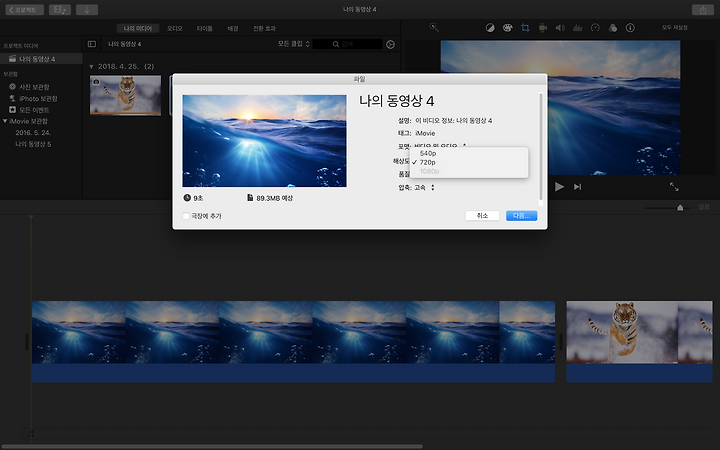Open the noise reduction equalizer tool
This screenshot has height=450, width=720.
point(578,28)
